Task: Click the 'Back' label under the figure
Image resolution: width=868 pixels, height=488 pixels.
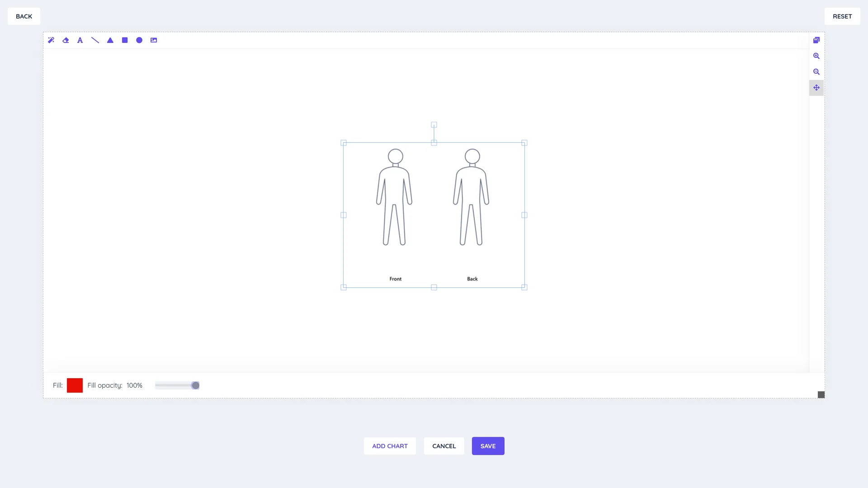Action: (x=472, y=279)
